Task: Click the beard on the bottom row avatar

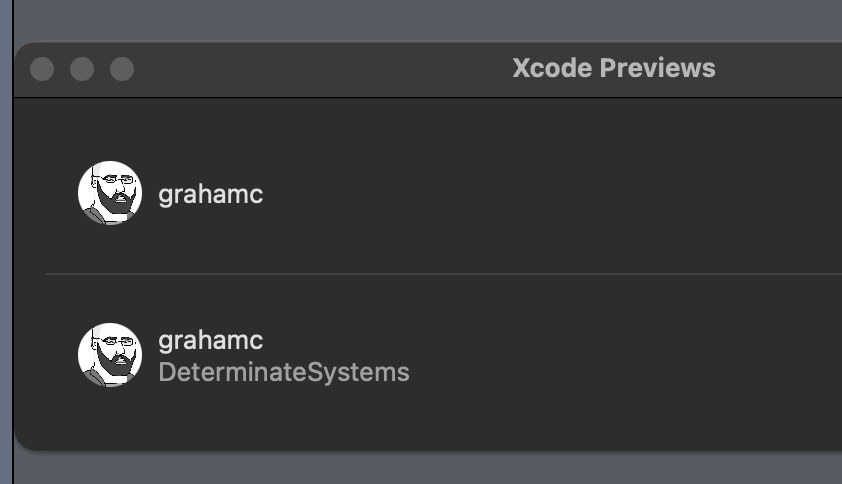Action: coord(118,365)
